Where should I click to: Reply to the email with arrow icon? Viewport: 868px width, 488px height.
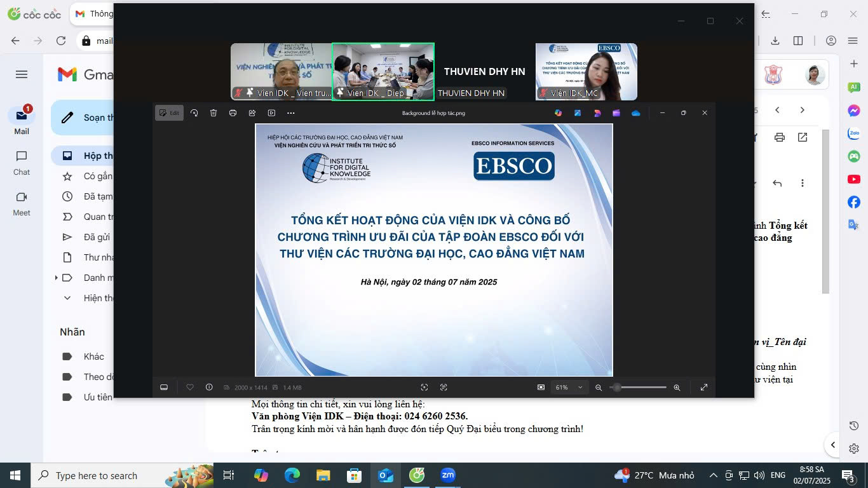pyautogui.click(x=777, y=183)
